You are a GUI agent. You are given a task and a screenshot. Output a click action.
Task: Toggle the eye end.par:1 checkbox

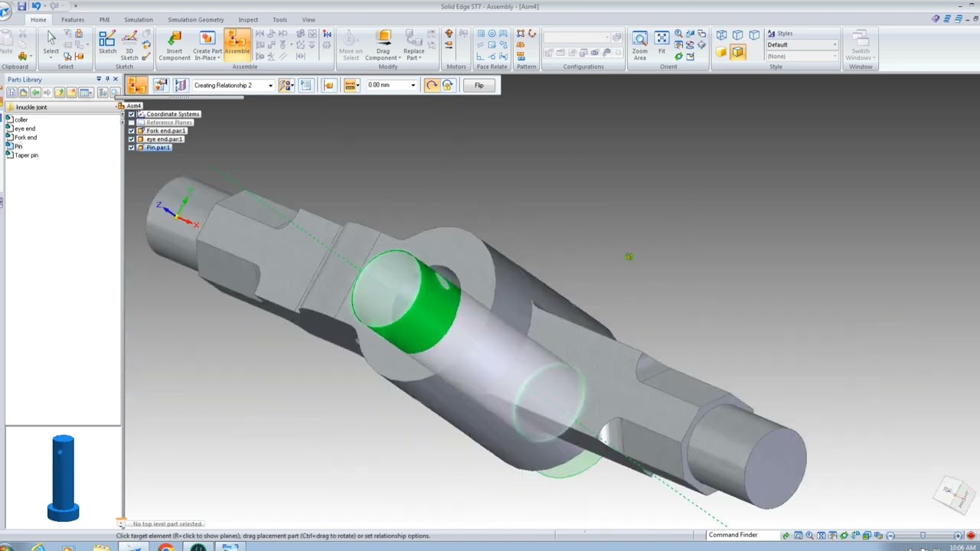(131, 139)
